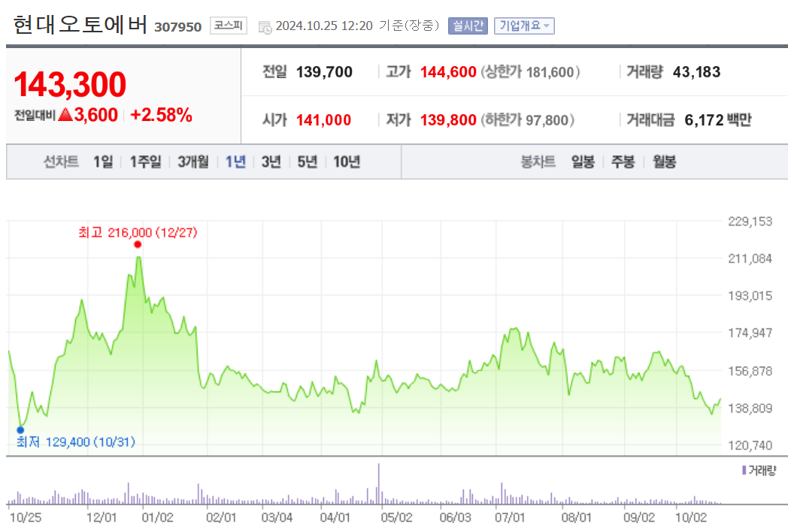Click the 10/02 x-axis date label
The height and width of the screenshot is (532, 788).
691,517
